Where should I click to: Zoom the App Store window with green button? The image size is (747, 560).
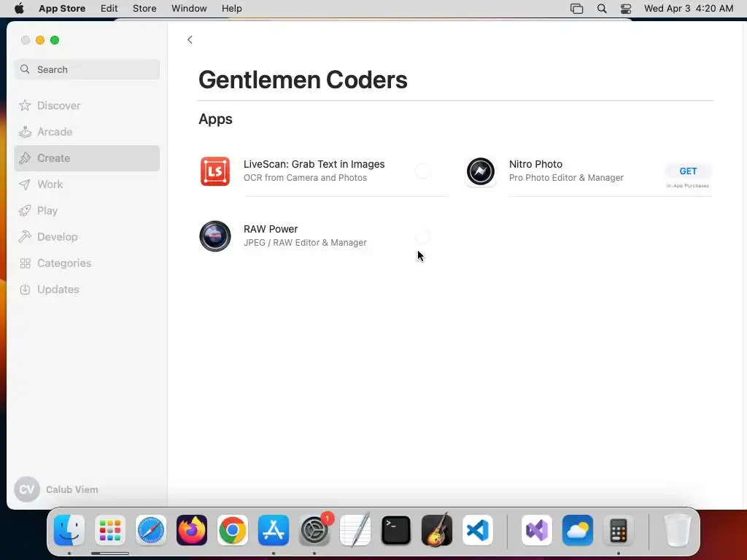[x=55, y=41]
